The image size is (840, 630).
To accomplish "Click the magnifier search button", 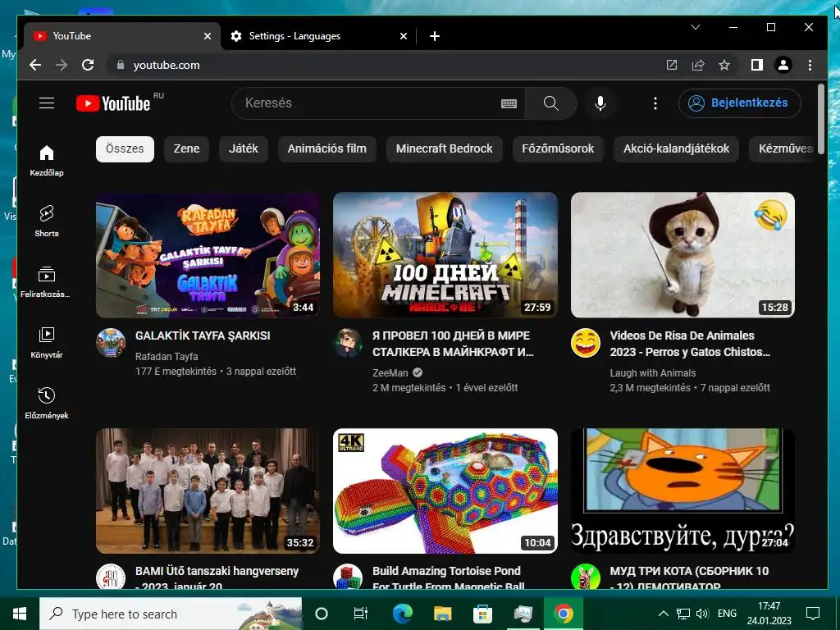I will [x=550, y=103].
